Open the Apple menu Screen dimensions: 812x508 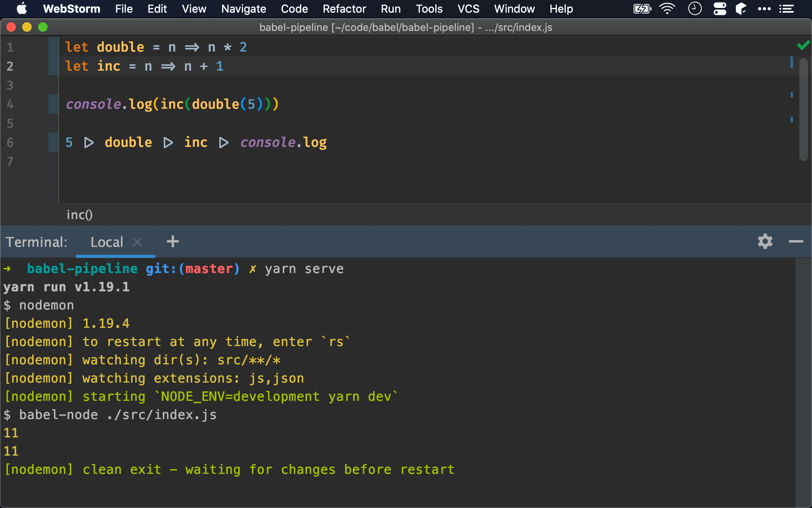coord(22,9)
